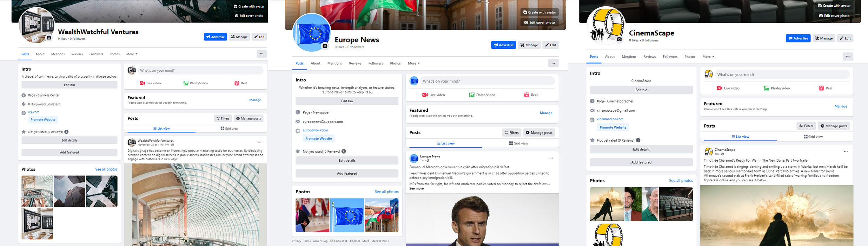The height and width of the screenshot is (246, 868).
Task: Click reviews info icon on Europe News intro
Action: click(344, 151)
